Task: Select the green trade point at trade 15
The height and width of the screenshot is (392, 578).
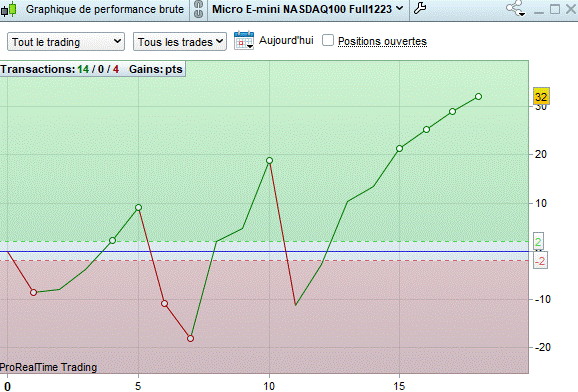Action: (x=399, y=149)
